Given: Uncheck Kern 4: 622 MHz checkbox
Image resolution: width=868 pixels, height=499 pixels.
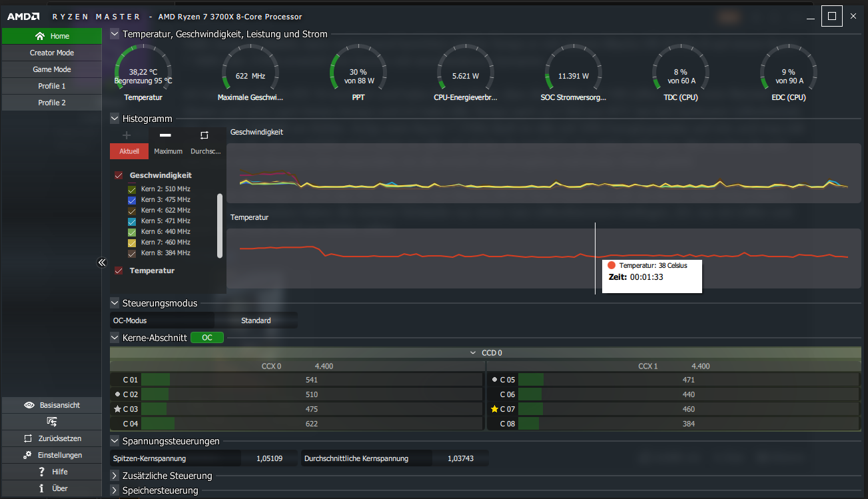Looking at the screenshot, I should pyautogui.click(x=132, y=211).
